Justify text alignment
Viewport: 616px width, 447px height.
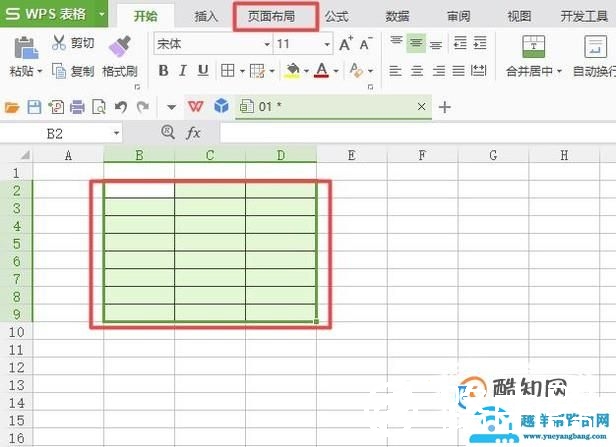coord(458,71)
